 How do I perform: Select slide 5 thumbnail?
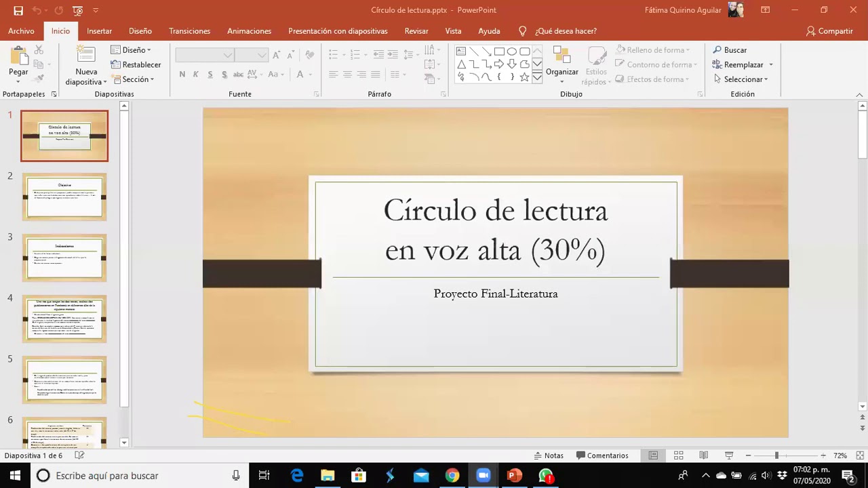coord(64,380)
